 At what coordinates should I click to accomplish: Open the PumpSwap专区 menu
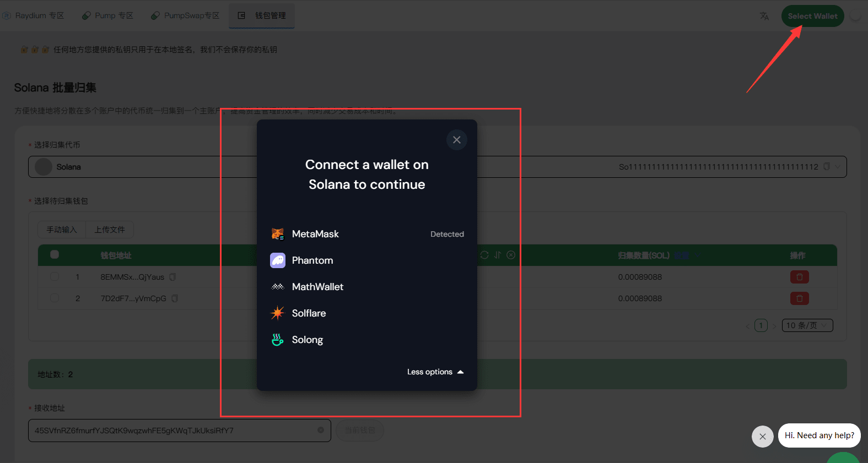(x=186, y=15)
